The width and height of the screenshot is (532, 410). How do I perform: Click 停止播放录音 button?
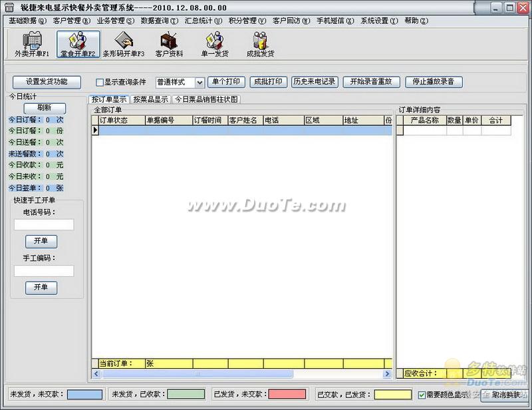[434, 82]
